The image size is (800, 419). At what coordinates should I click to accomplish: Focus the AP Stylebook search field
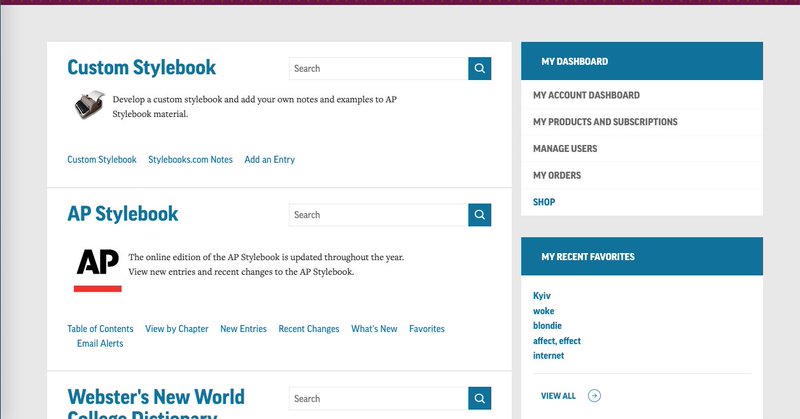coord(379,215)
